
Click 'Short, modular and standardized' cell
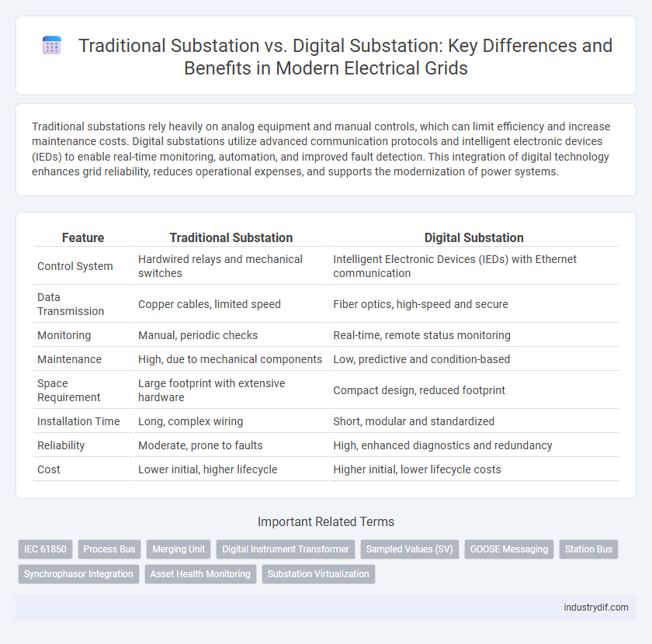[473, 421]
